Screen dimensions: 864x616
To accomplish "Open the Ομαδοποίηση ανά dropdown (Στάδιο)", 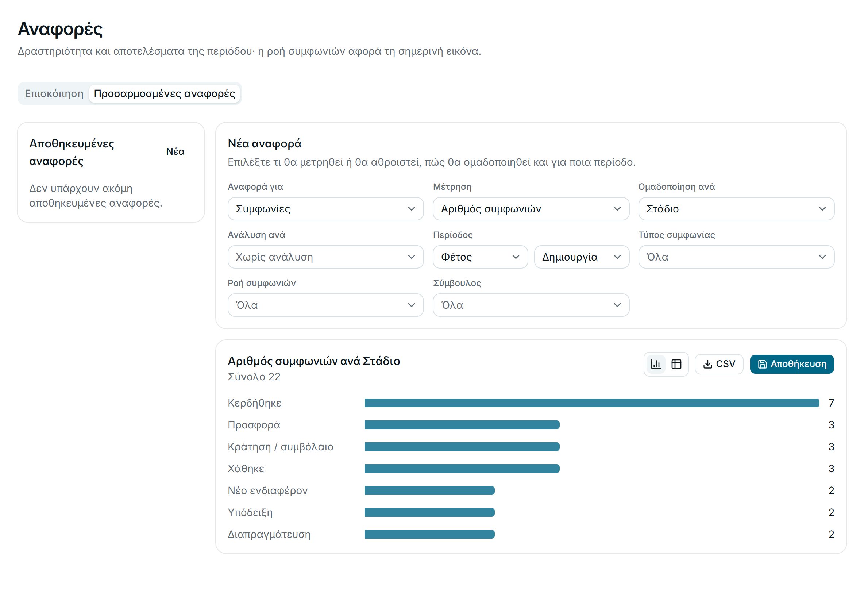I will point(737,209).
